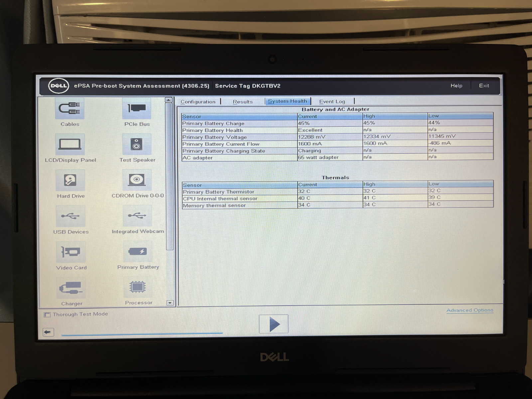Select the Hard Drive test icon

(x=70, y=180)
